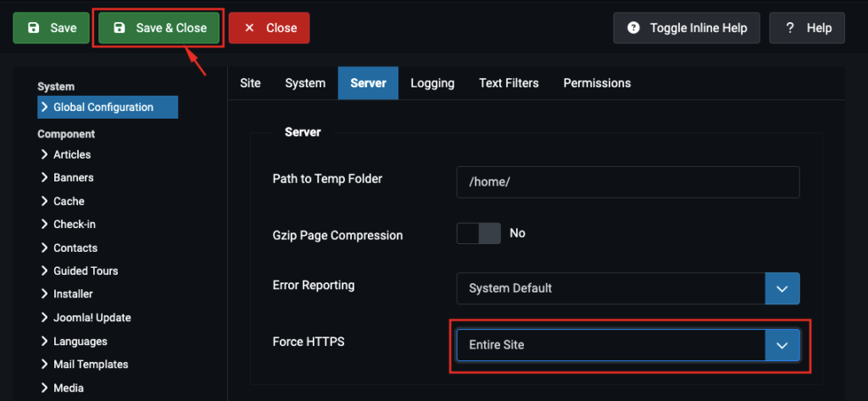Click the Server fieldset legend
This screenshot has height=401, width=868.
pyautogui.click(x=303, y=131)
